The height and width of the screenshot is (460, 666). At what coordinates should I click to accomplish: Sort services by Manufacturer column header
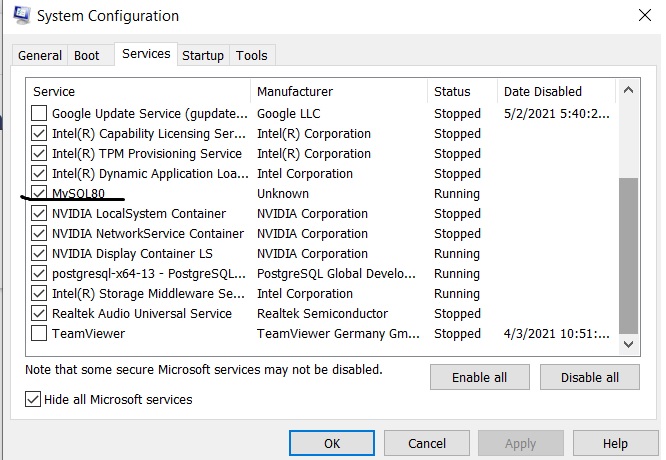[295, 91]
